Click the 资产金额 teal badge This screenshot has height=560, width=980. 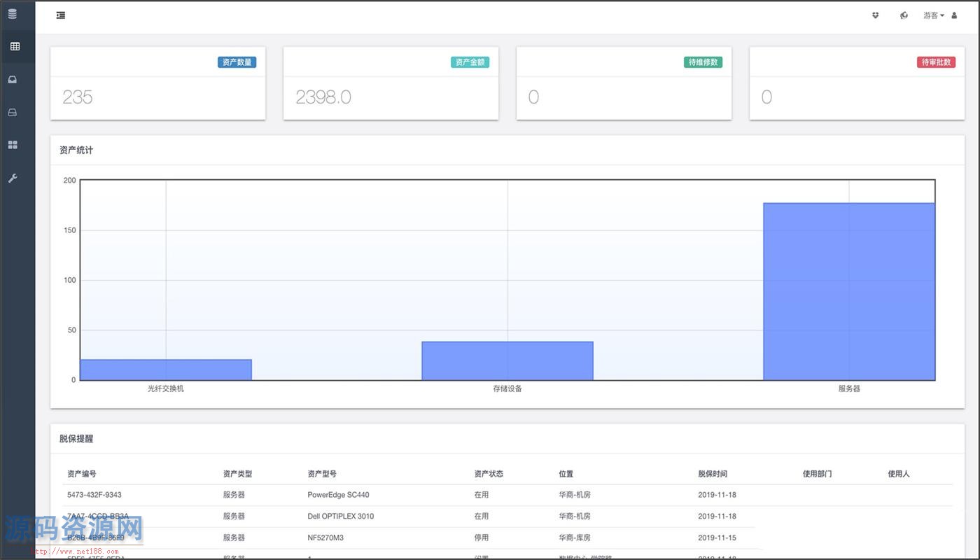[x=470, y=62]
